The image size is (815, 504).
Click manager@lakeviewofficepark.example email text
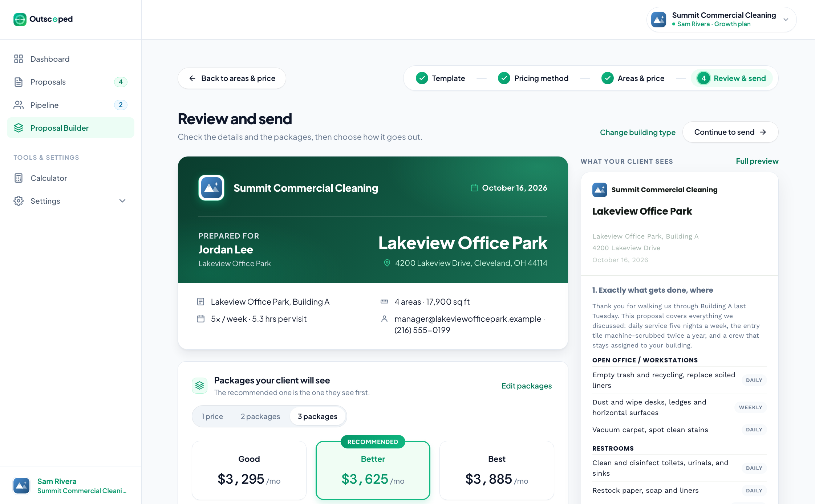[468, 319]
